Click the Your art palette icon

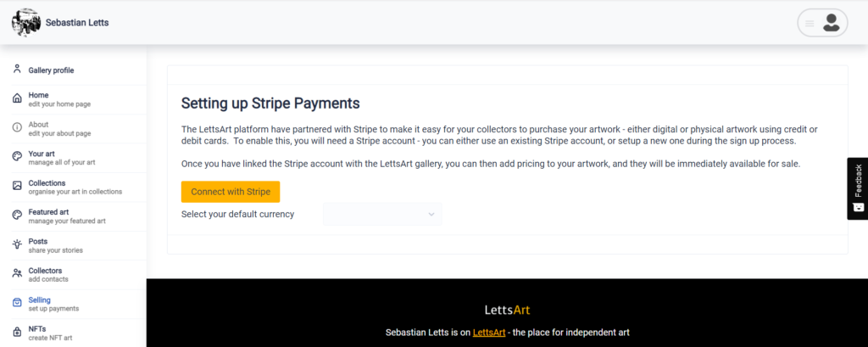click(x=17, y=158)
